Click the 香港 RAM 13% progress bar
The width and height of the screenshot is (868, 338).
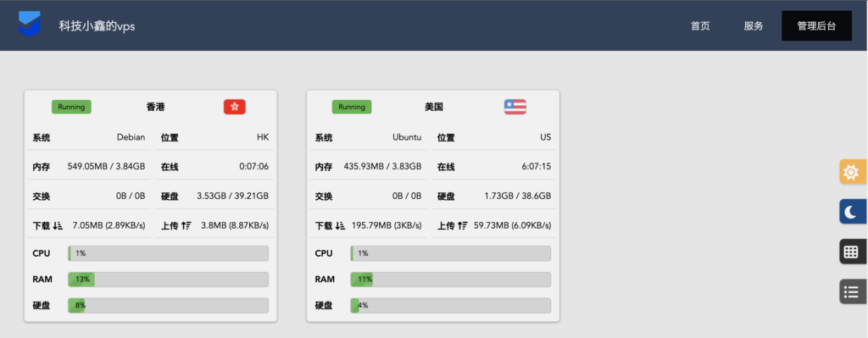click(x=169, y=280)
